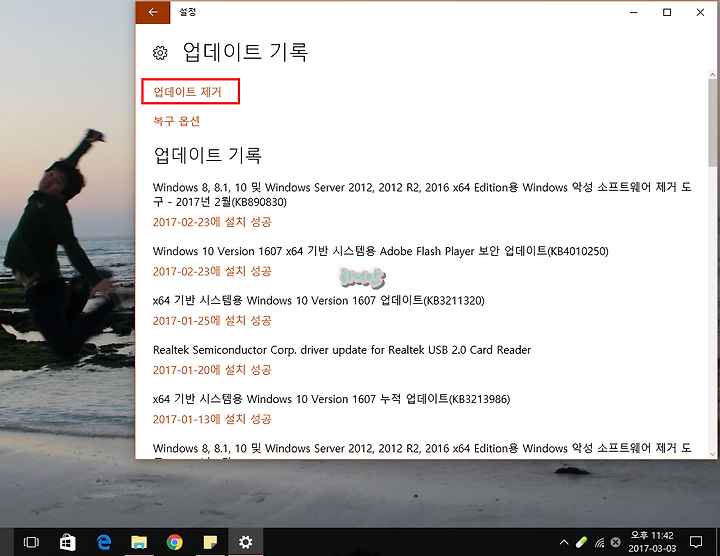This screenshot has height=556, width=720.
Task: Click 2017-01-25에 설치 성공 status
Action: tap(212, 320)
